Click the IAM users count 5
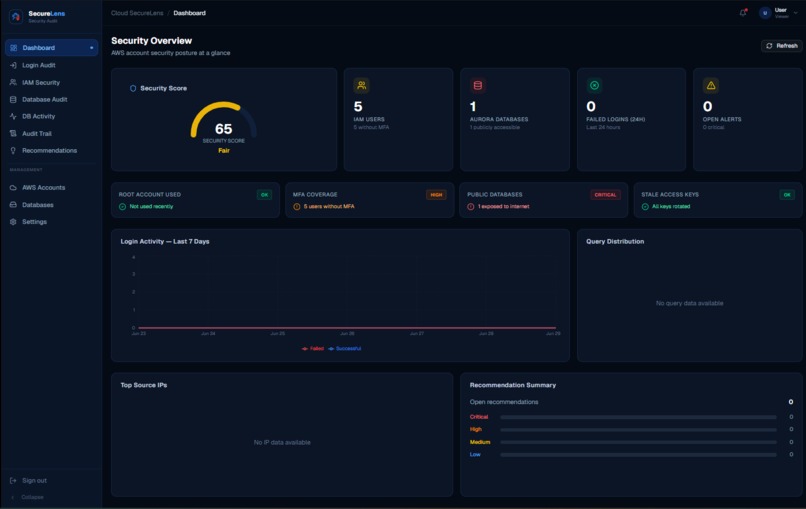Screen dimensions: 806x509 pos(358,106)
